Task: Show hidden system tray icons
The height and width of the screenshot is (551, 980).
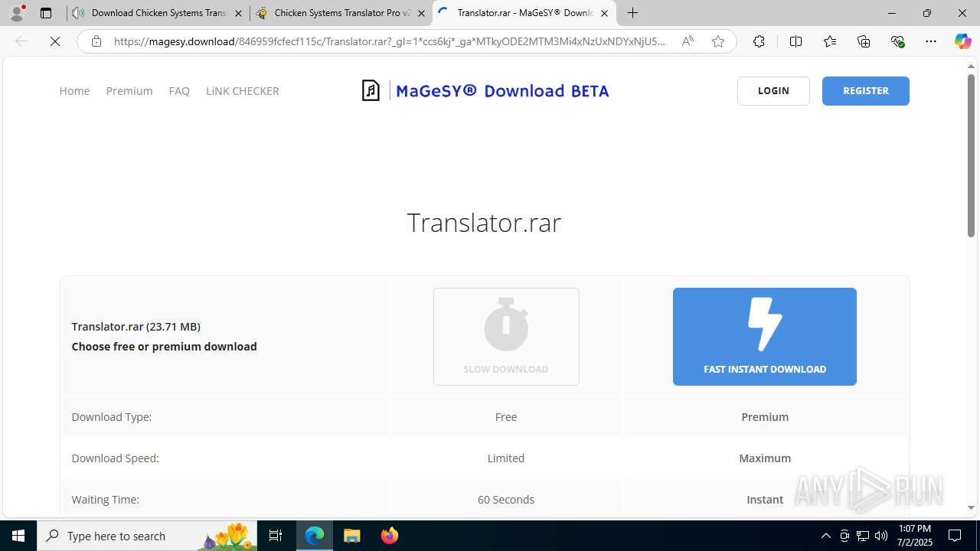Action: click(x=825, y=536)
